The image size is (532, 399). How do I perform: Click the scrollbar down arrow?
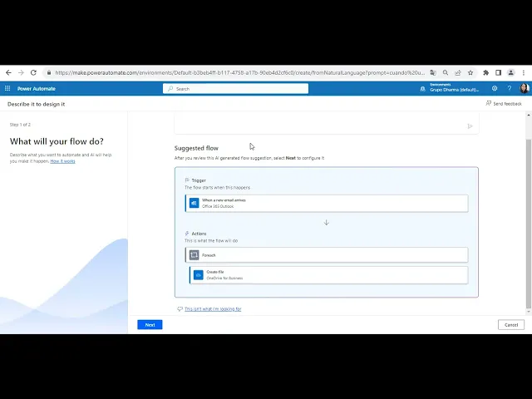pos(529,311)
